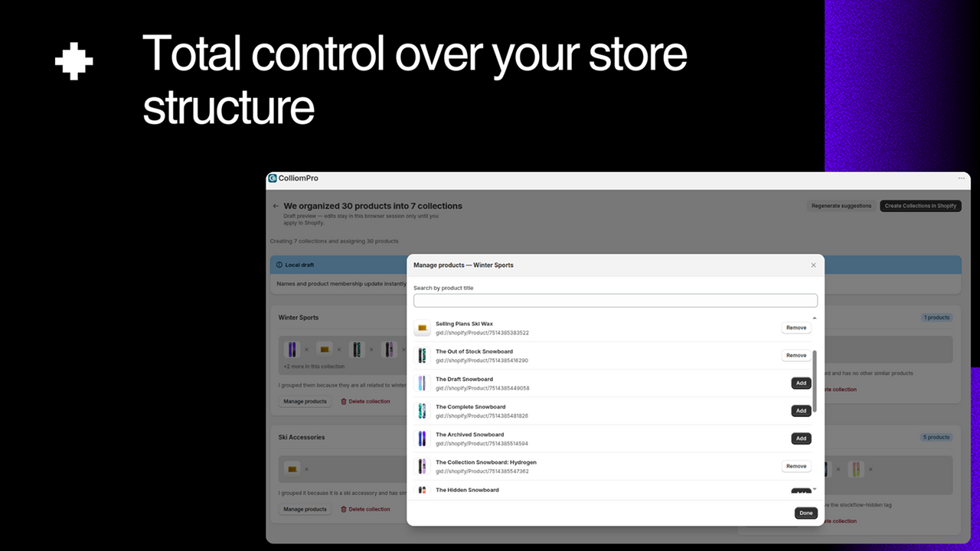Click product ID ending 7514385449058

pos(482,388)
